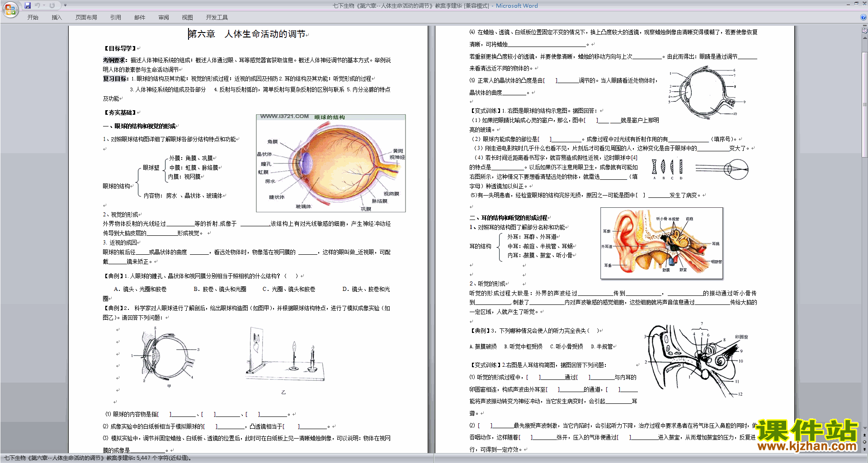The image size is (868, 463).
Task: Open the 开始 ribbon tab
Action: 33,18
